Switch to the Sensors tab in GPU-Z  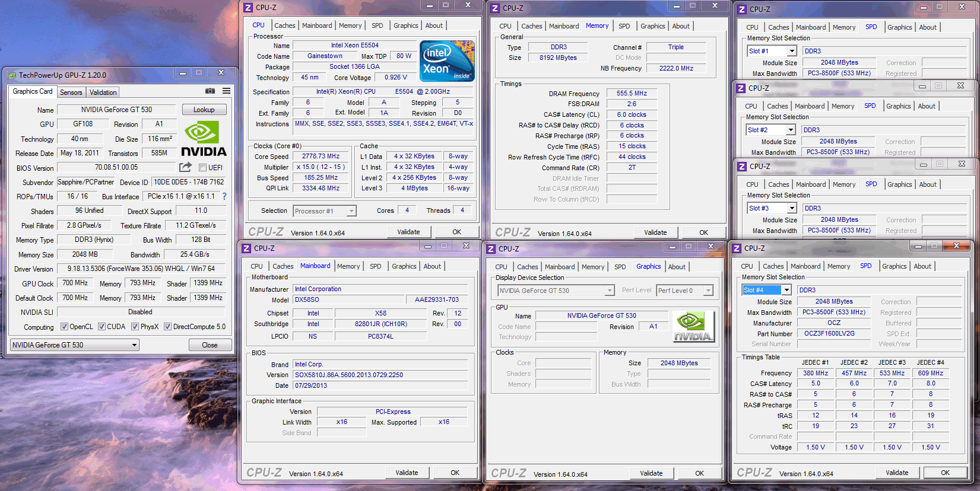point(71,93)
